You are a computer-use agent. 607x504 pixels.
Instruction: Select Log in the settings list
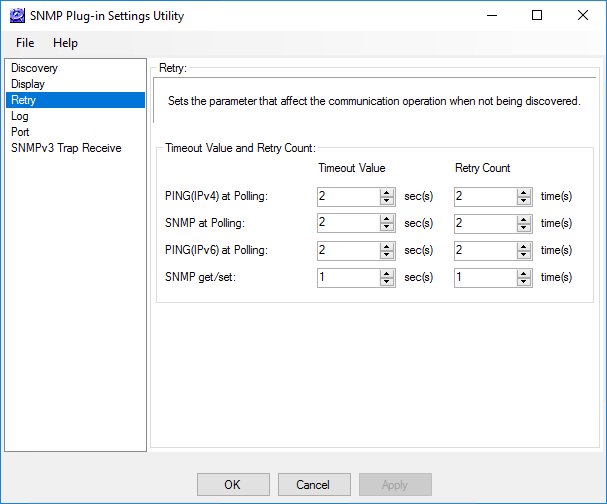(20, 116)
